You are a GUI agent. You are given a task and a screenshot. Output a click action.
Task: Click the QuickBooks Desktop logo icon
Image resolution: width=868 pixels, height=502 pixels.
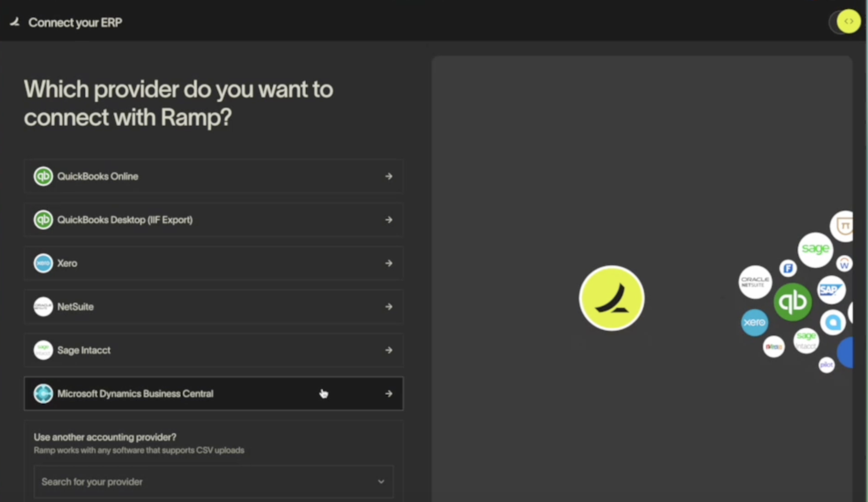pos(43,220)
